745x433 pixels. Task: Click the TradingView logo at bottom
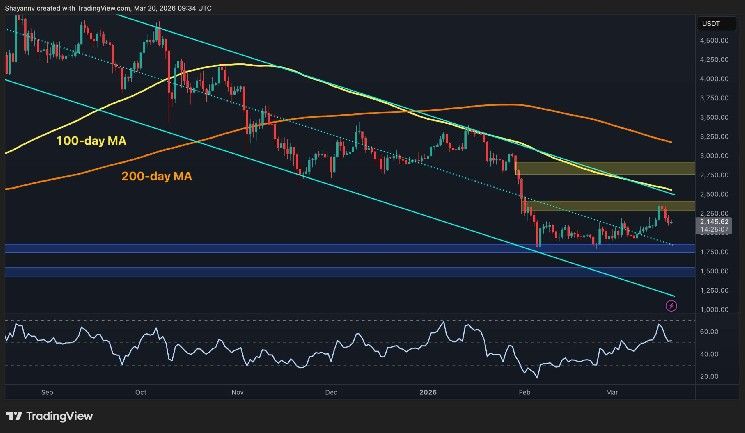coord(49,416)
